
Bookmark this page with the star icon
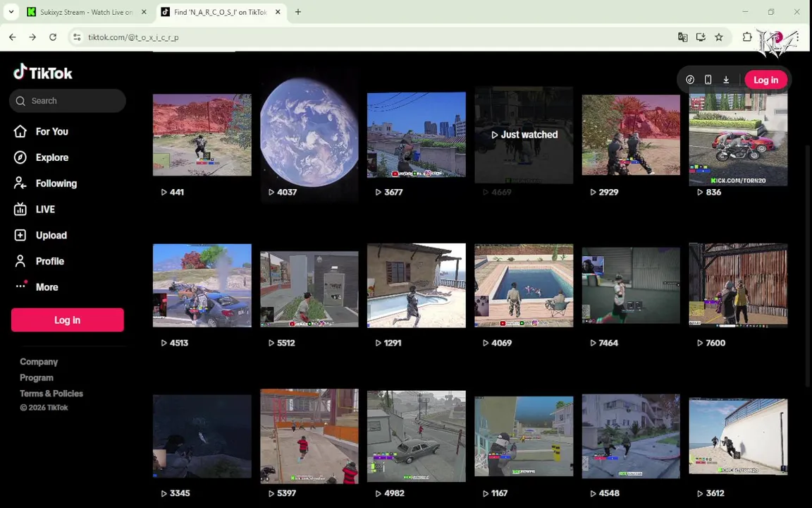click(x=719, y=37)
